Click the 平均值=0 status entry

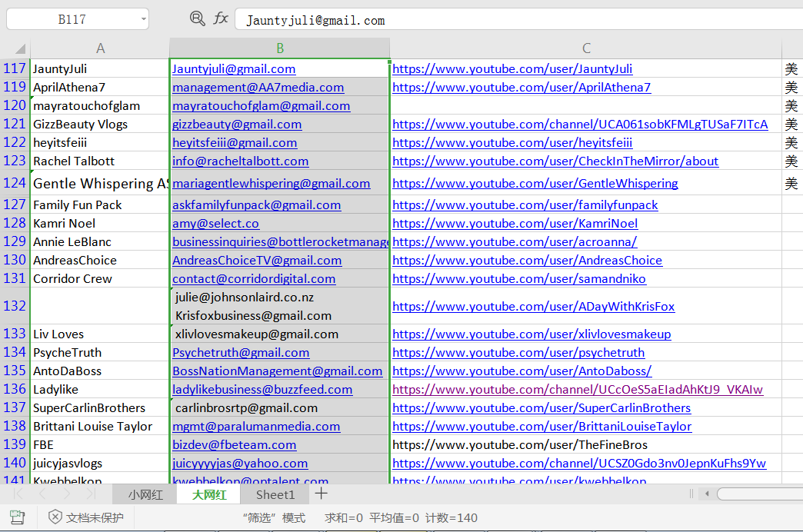[x=394, y=517]
